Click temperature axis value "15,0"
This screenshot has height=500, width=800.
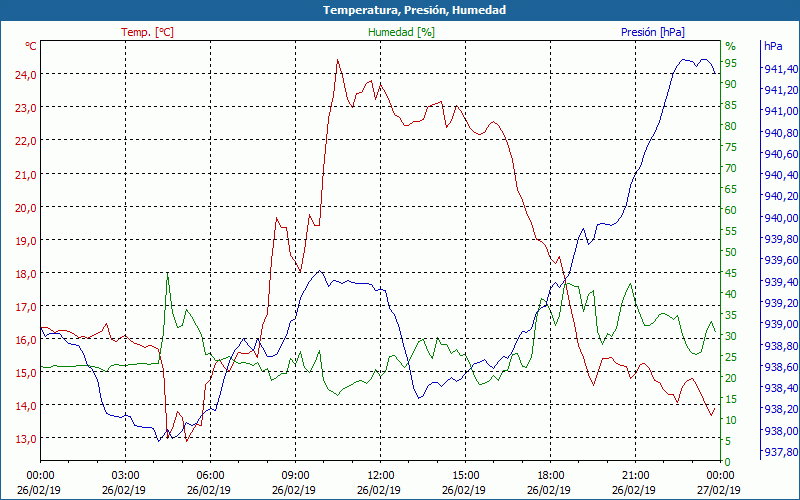26,372
